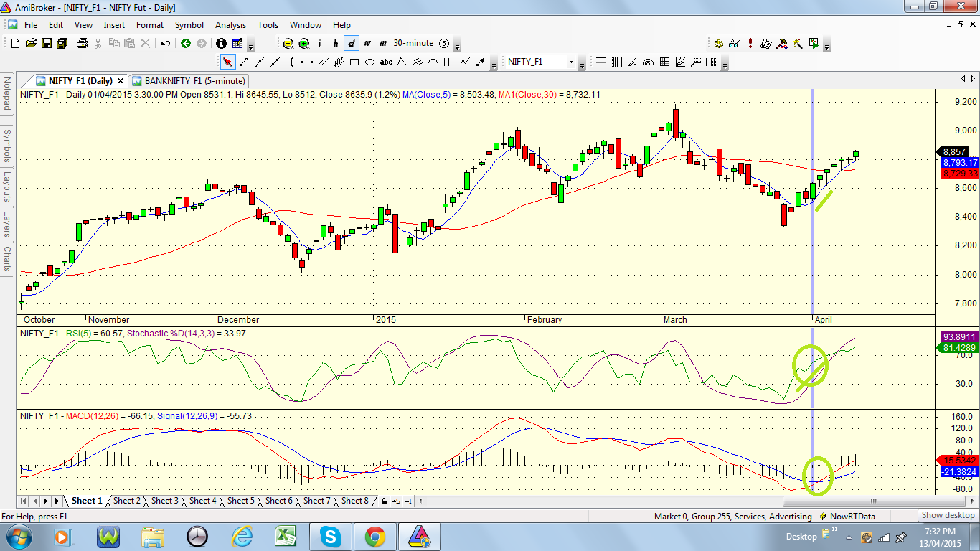The height and width of the screenshot is (551, 980).
Task: Save the chart with the floppy icon
Action: 46,43
